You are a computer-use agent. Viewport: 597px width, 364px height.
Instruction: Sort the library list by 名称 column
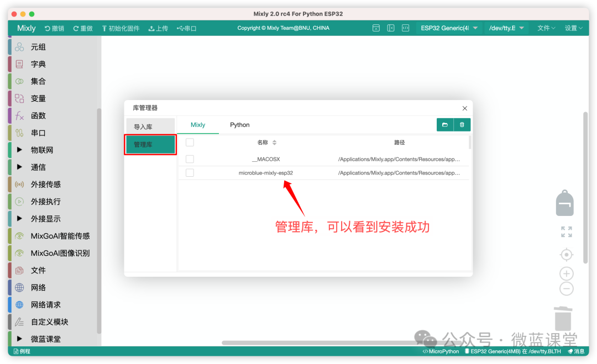point(267,143)
